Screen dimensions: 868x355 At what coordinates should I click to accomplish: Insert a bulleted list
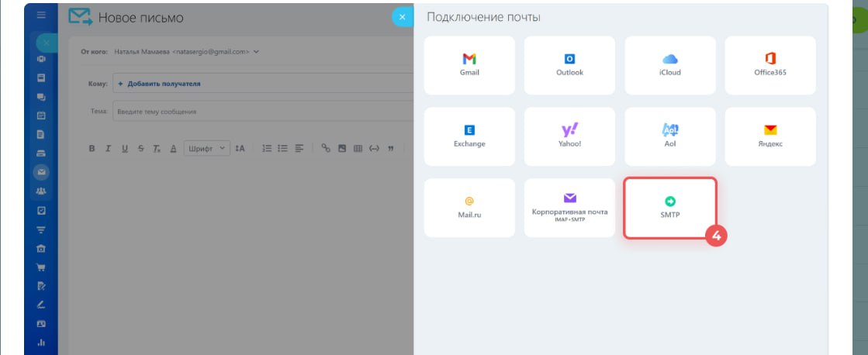pyautogui.click(x=283, y=148)
